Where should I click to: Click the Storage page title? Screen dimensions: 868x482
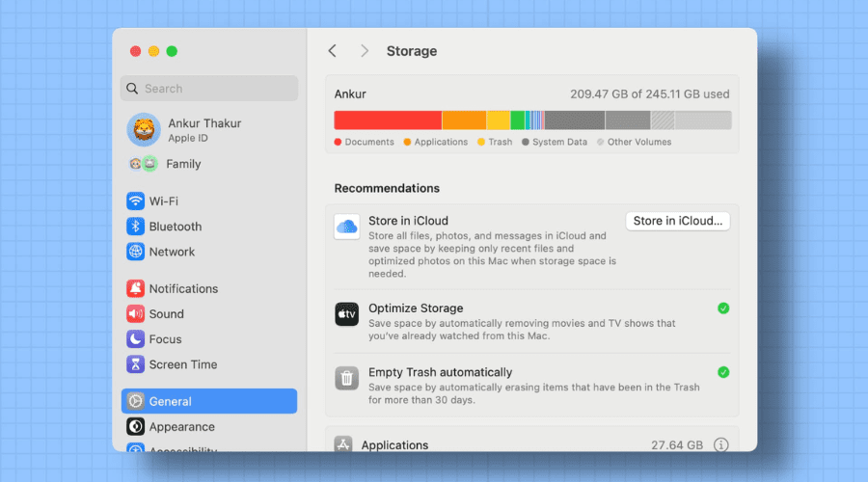coord(412,51)
